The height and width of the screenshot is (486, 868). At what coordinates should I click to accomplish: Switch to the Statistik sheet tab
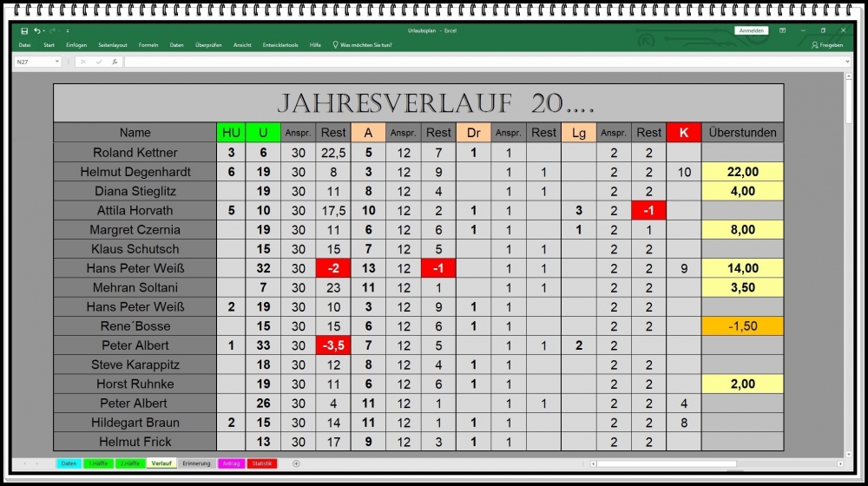point(262,463)
